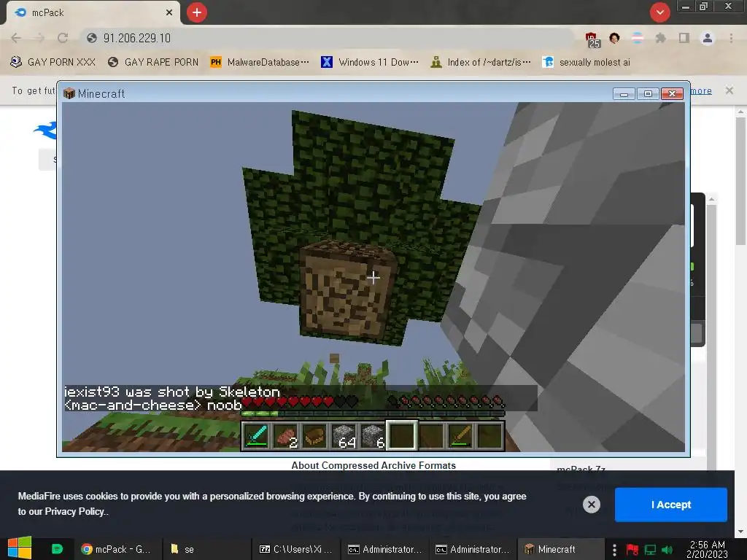The image size is (747, 560).
Task: Show hidden tray icons with dots
Action: point(614,550)
